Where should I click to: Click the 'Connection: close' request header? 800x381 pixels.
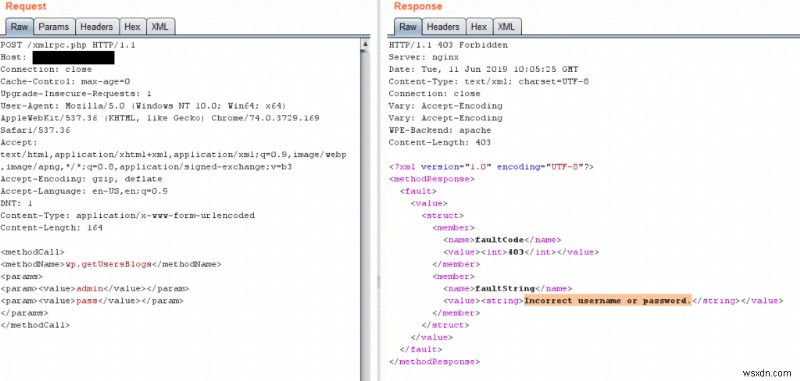click(46, 69)
